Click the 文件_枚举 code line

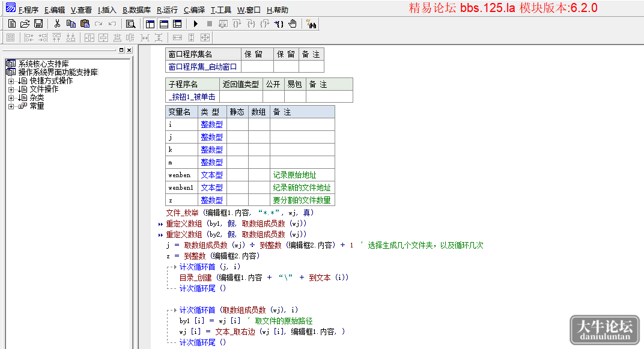pos(240,213)
